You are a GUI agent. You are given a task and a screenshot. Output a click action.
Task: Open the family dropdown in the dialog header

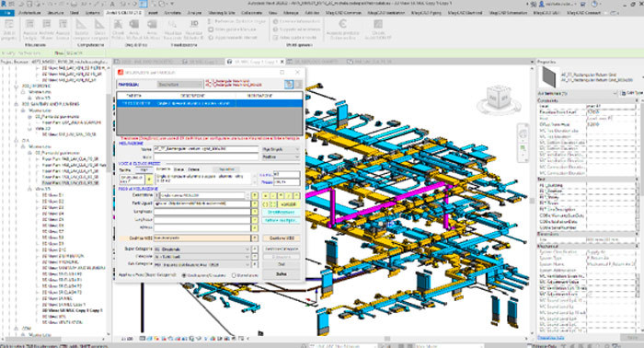click(x=180, y=84)
